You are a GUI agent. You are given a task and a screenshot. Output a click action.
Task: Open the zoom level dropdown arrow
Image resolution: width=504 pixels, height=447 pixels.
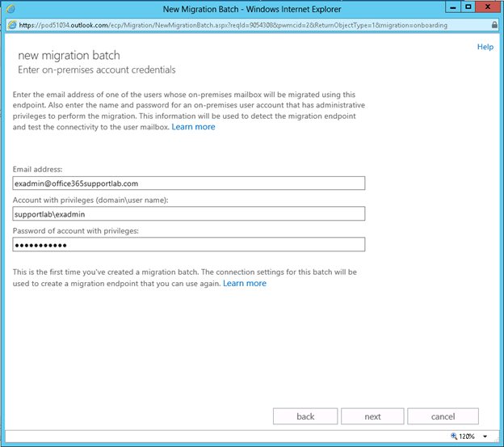pyautogui.click(x=485, y=436)
